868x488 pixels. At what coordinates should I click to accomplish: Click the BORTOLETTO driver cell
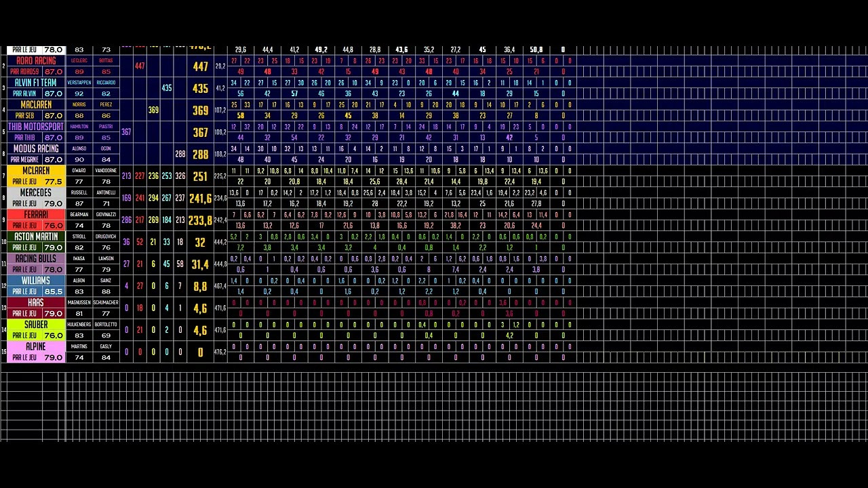[106, 325]
